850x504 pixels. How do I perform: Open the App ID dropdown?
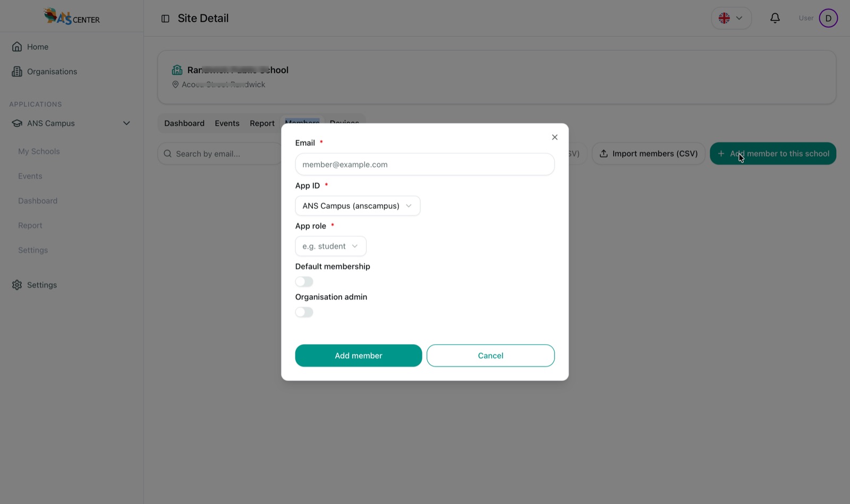click(x=358, y=206)
